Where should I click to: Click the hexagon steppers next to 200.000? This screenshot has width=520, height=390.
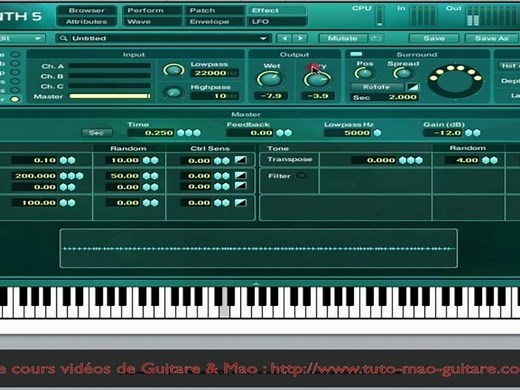pyautogui.click(x=71, y=176)
